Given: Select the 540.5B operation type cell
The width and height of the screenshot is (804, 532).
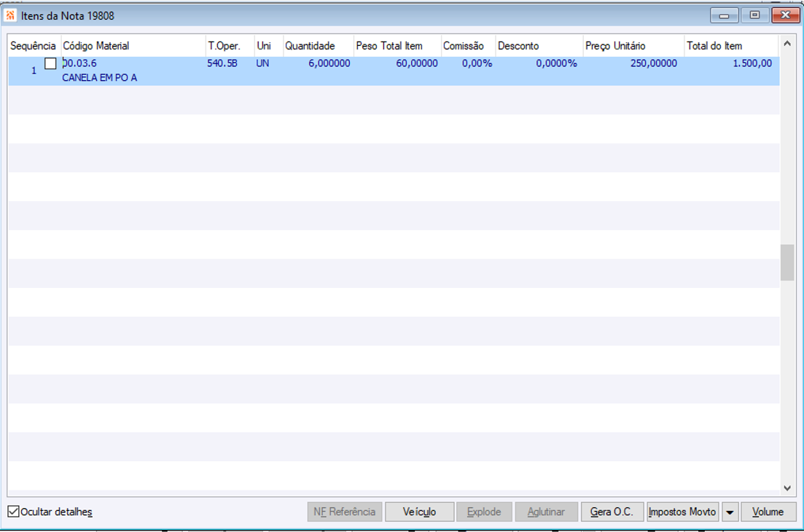Looking at the screenshot, I should [x=222, y=63].
